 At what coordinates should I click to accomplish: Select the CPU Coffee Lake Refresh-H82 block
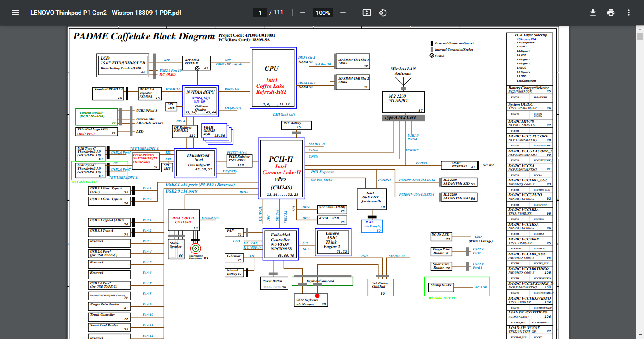pos(273,78)
